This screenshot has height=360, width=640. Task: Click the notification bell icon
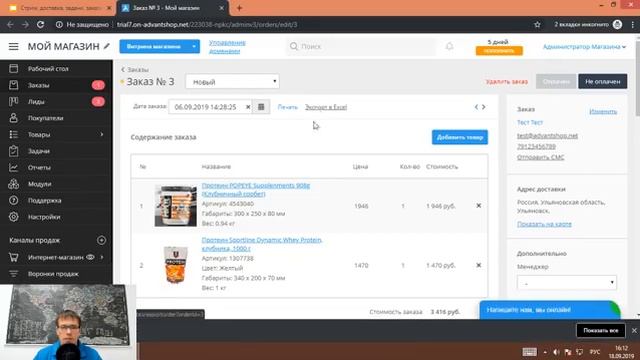click(449, 46)
